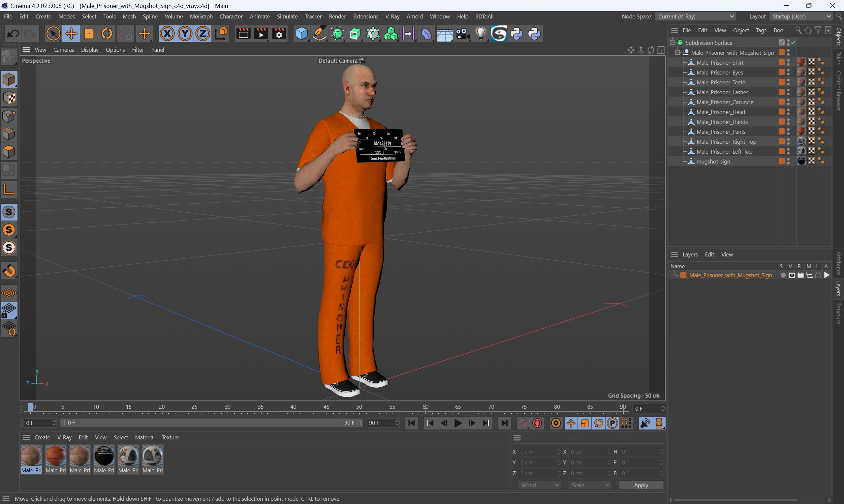Switch to Texture mode in sidebar
This screenshot has width=844, height=504.
(9, 98)
